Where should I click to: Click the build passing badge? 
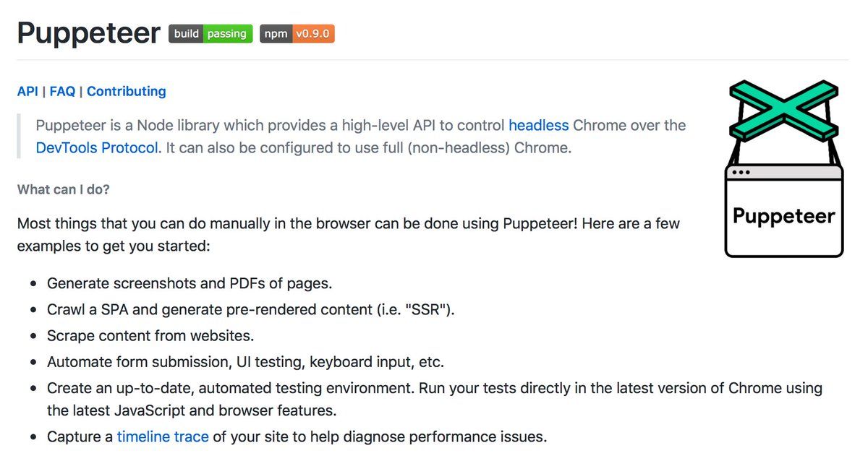(210, 34)
